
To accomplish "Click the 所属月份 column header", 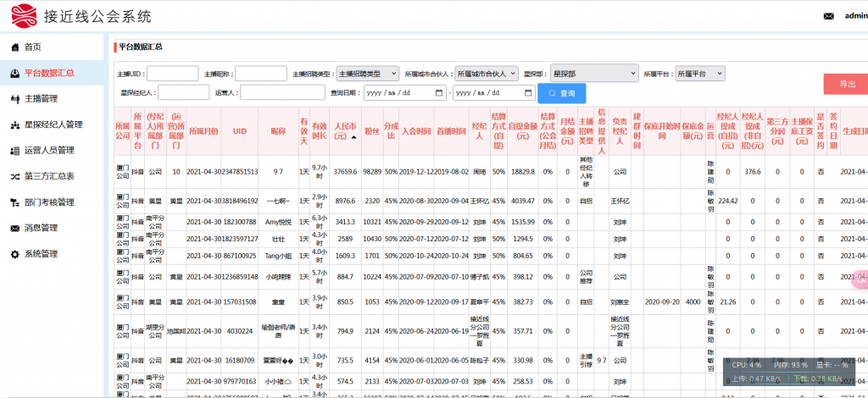I will pyautogui.click(x=203, y=131).
